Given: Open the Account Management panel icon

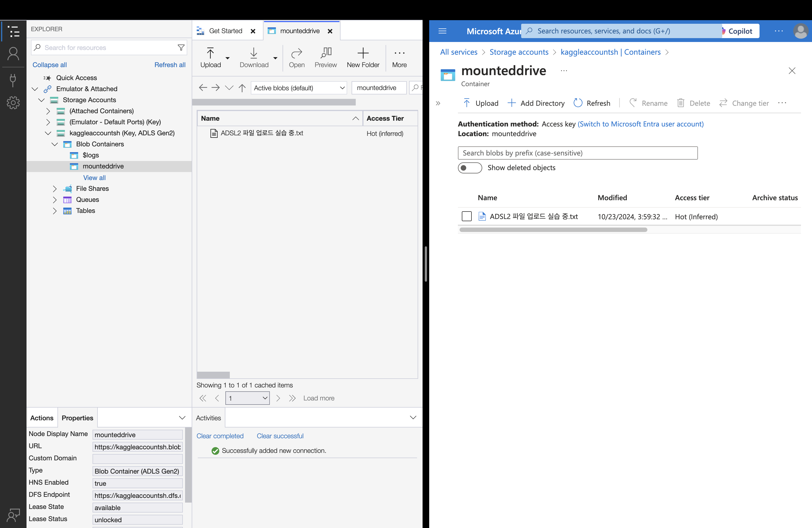Looking at the screenshot, I should [13, 54].
